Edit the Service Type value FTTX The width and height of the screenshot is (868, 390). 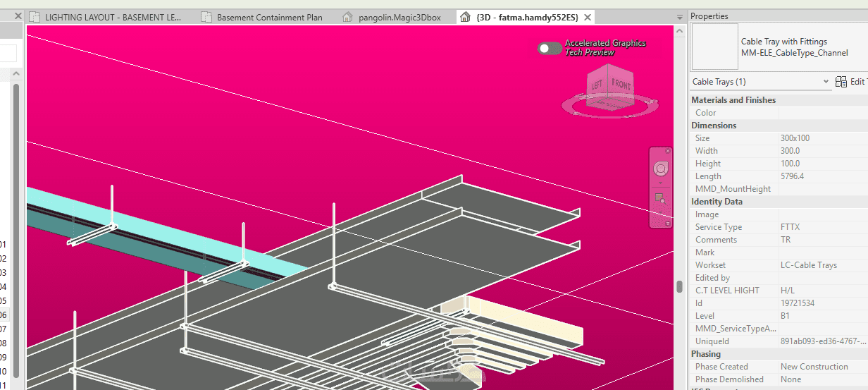823,227
